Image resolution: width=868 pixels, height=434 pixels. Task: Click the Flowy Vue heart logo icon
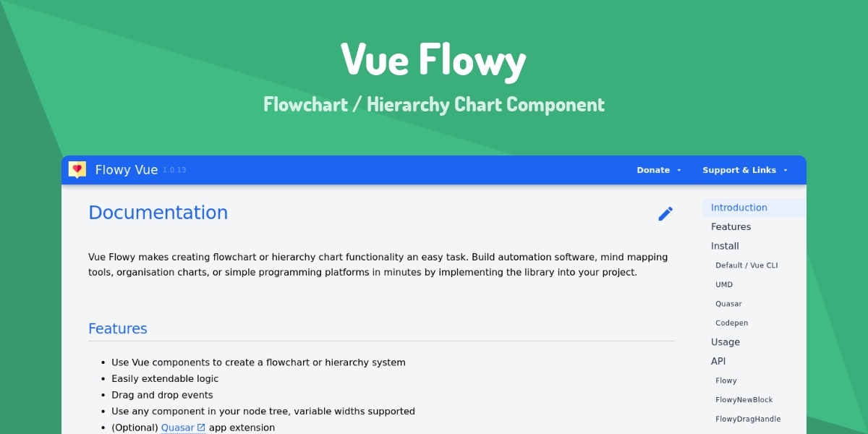point(77,170)
